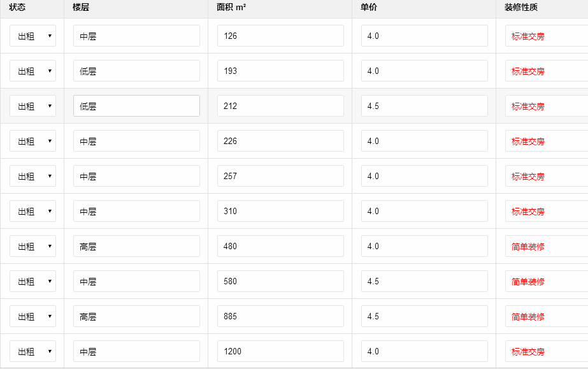The width and height of the screenshot is (588, 369).
Task: Click the 装修性质 column header
Action: (521, 7)
